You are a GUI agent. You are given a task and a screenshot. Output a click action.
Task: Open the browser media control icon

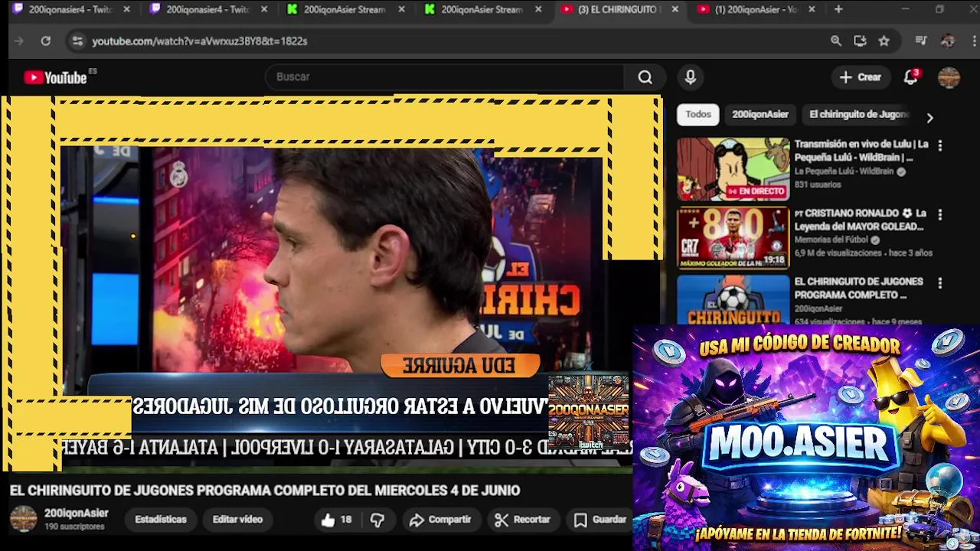pyautogui.click(x=921, y=41)
